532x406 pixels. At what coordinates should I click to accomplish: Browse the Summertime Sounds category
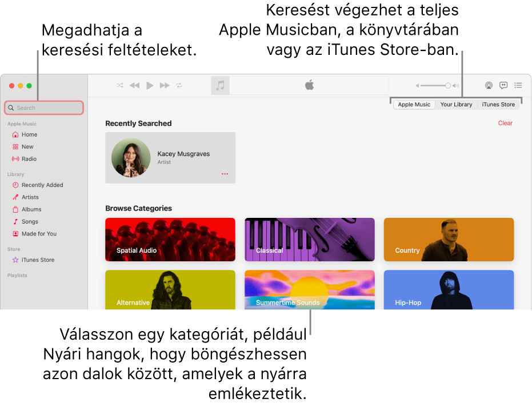pyautogui.click(x=310, y=289)
